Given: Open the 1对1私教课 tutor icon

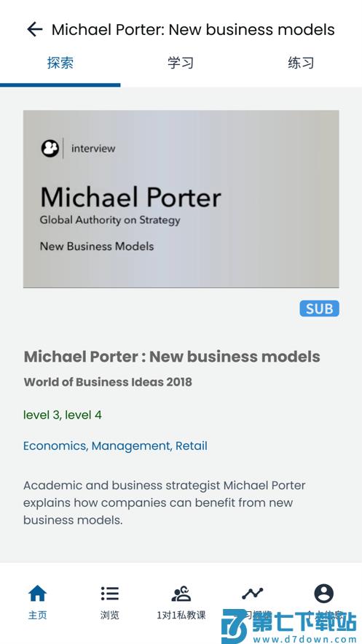Looking at the screenshot, I should click(181, 594).
